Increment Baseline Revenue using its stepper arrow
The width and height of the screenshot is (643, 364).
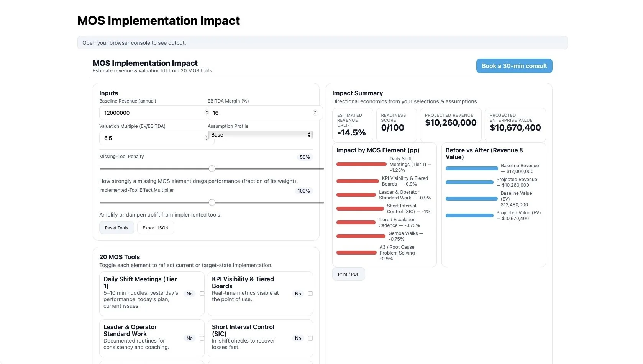pyautogui.click(x=207, y=111)
